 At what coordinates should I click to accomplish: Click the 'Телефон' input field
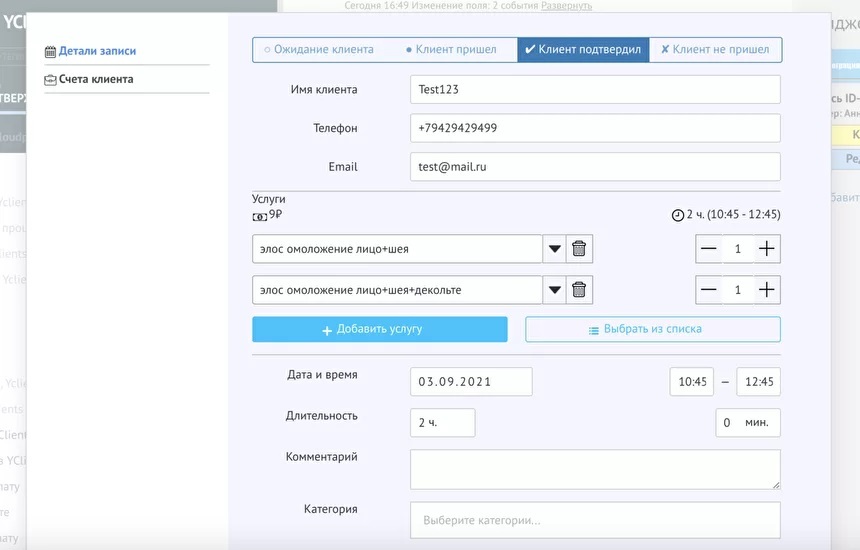[x=595, y=128]
